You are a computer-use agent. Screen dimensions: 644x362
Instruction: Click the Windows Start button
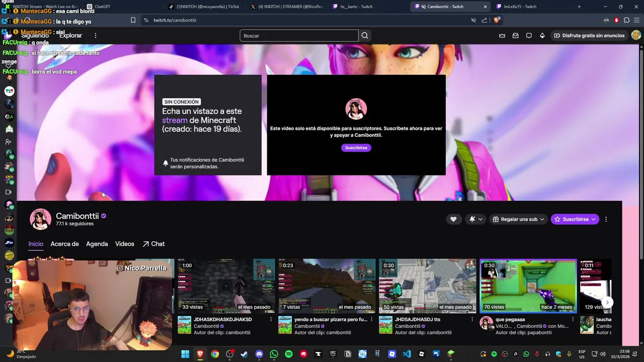(185, 354)
